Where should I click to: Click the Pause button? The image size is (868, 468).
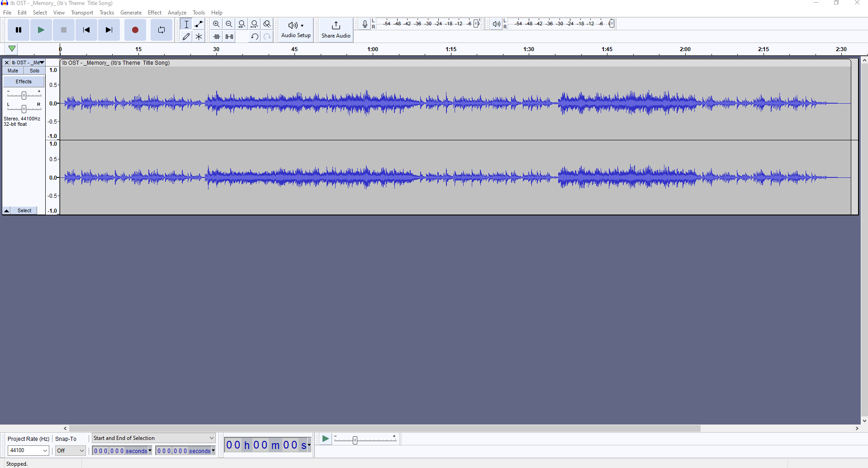click(x=19, y=30)
